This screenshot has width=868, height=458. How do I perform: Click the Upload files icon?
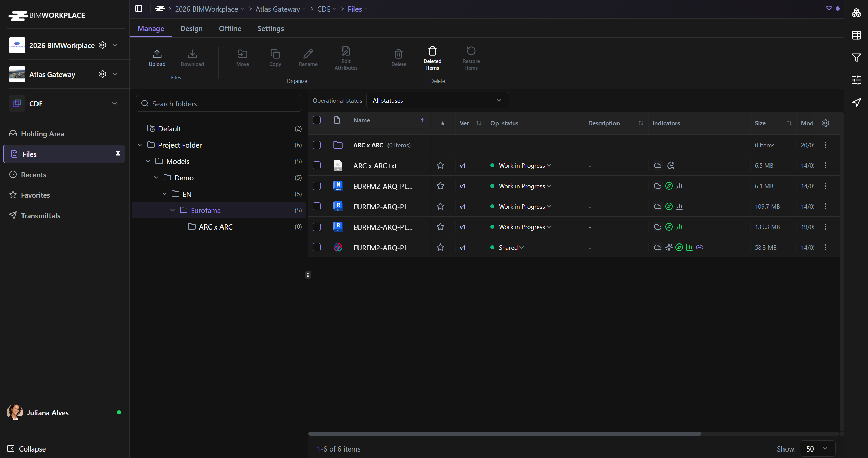[x=157, y=54]
